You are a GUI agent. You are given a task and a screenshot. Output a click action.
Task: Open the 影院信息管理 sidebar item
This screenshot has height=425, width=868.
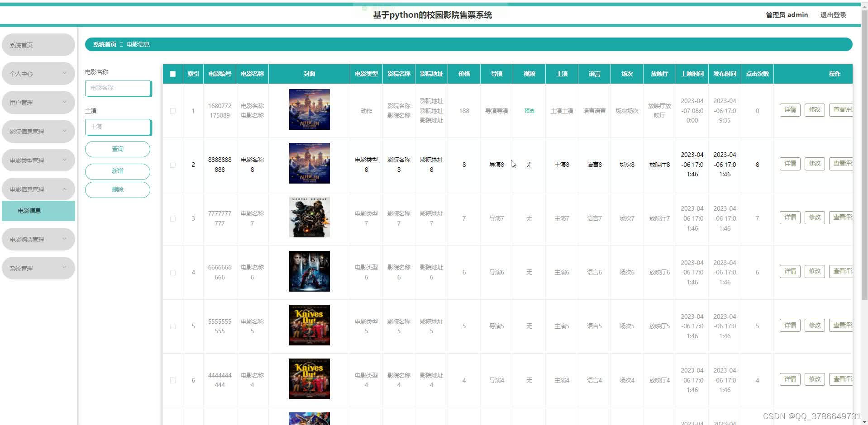[38, 132]
